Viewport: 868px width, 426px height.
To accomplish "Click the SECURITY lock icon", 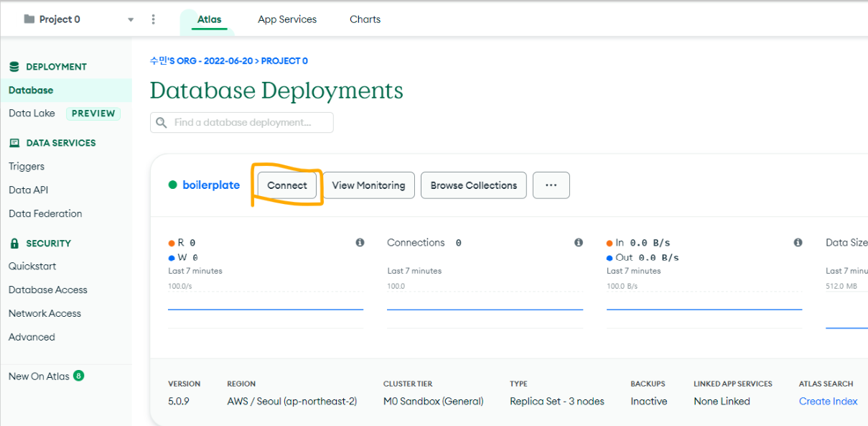I will [x=14, y=244].
